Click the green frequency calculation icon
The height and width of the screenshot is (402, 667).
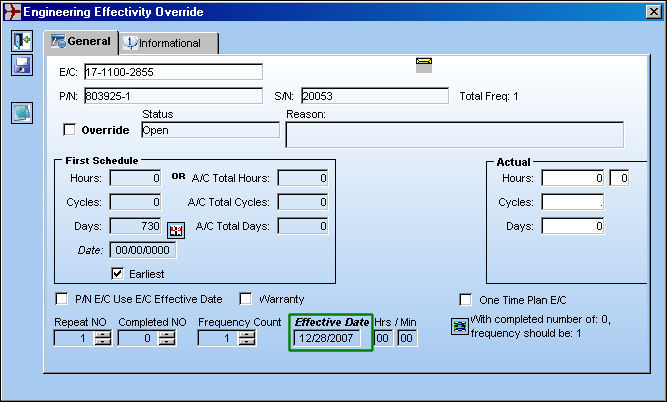click(460, 327)
